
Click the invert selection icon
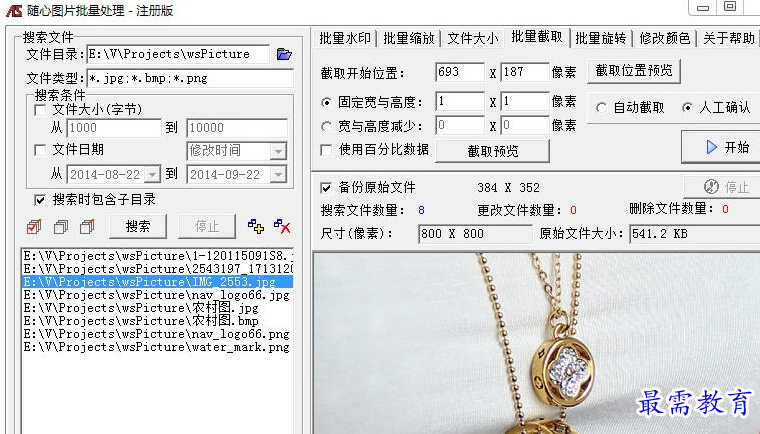point(87,226)
